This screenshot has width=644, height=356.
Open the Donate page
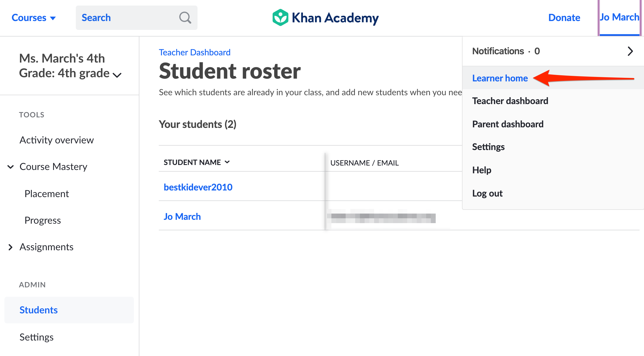click(x=564, y=17)
